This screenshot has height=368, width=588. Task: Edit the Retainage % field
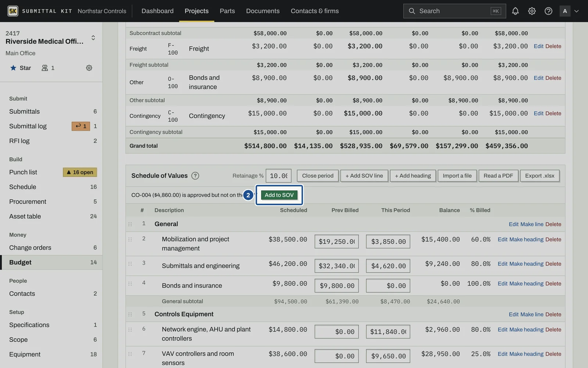point(279,176)
